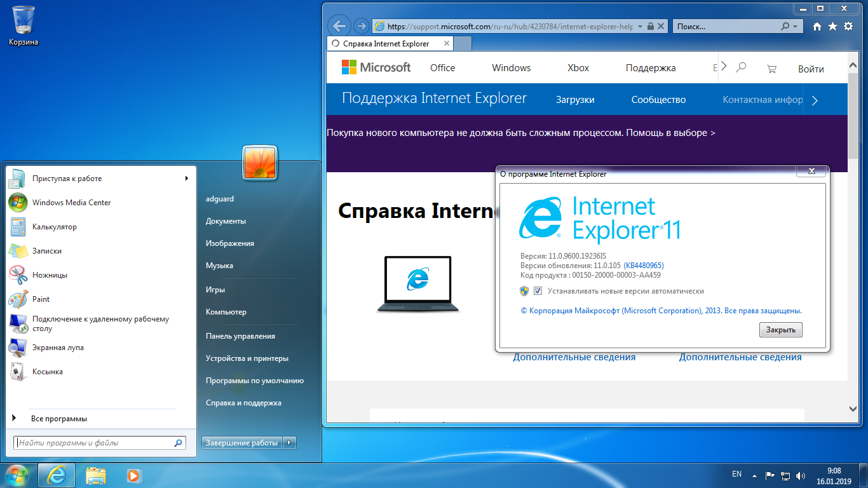Click the volume speaker icon in tray
868x488 pixels.
801,475
